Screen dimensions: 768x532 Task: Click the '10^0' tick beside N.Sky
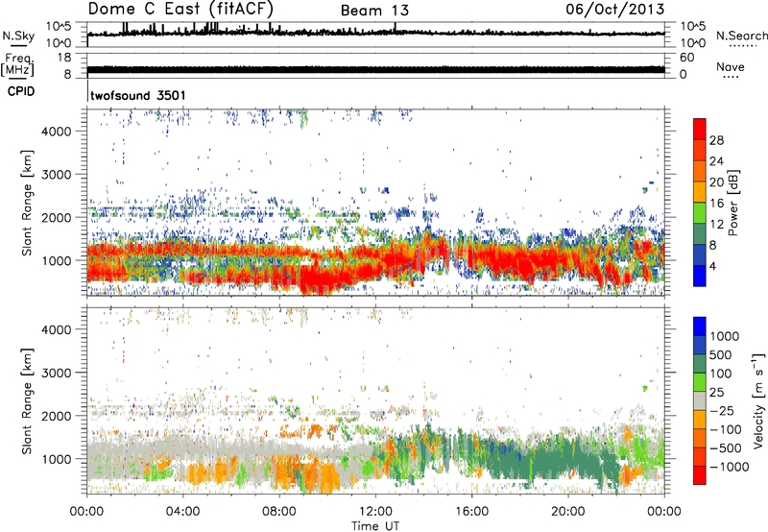coord(59,43)
